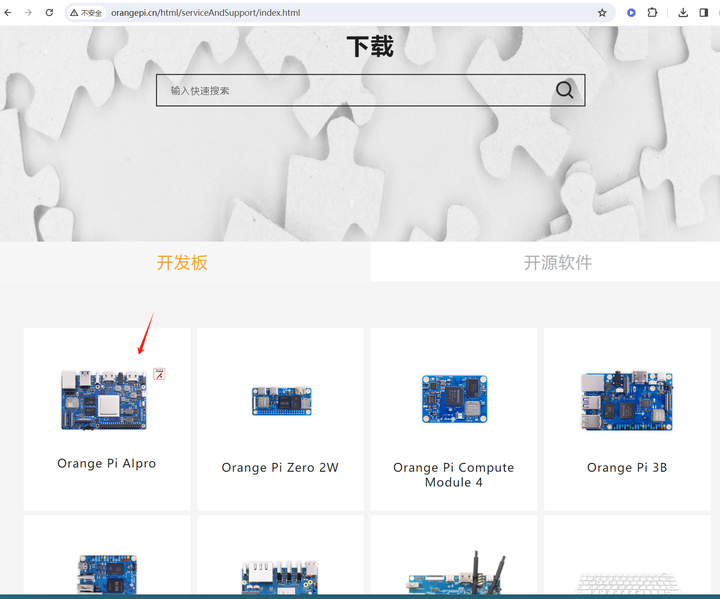Open the Orange Pi 3B board image

pyautogui.click(x=627, y=401)
